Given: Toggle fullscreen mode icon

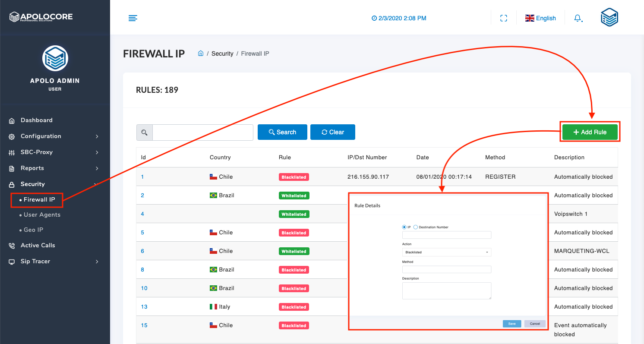Looking at the screenshot, I should 503,18.
